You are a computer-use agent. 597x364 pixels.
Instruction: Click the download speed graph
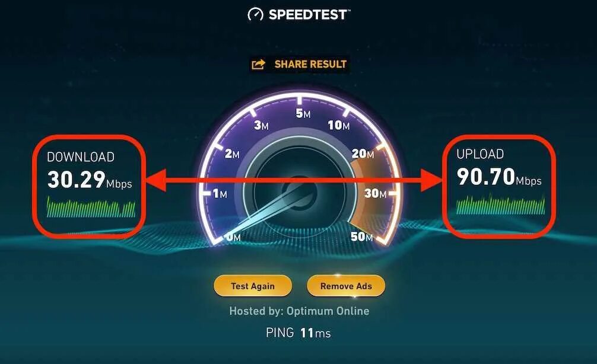91,207
